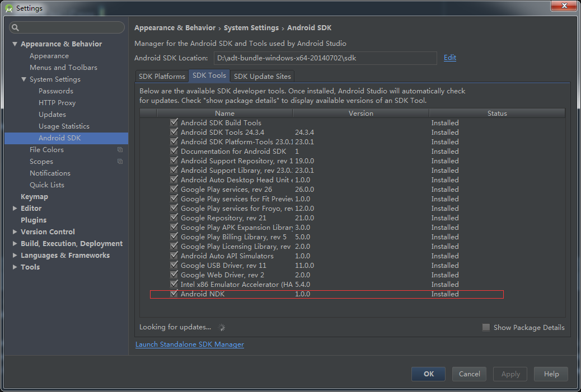Click the Name column header
Viewport: 581px width, 392px height.
pyautogui.click(x=224, y=114)
